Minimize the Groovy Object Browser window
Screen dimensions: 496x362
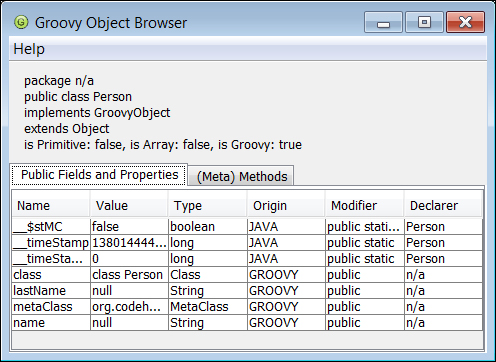[383, 22]
